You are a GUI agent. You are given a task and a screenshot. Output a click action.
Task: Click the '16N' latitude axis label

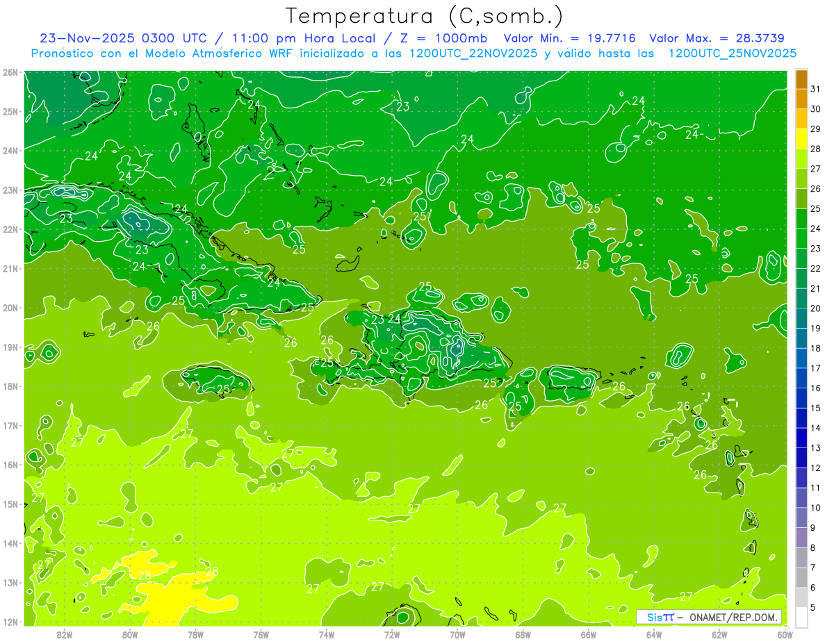pyautogui.click(x=10, y=465)
